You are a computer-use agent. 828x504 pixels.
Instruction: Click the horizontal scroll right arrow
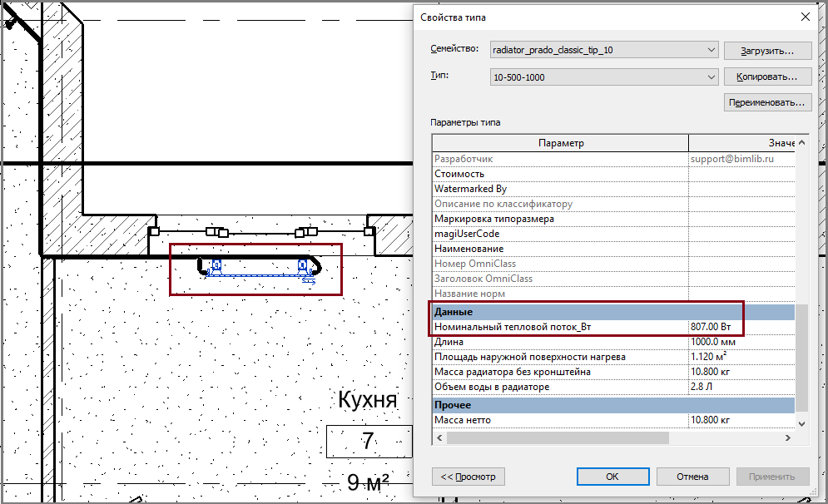788,438
